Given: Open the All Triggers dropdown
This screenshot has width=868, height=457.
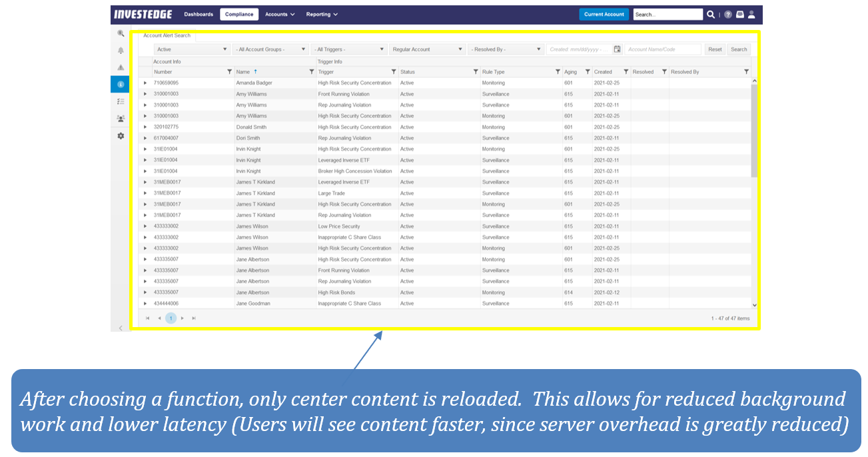Looking at the screenshot, I should pos(349,49).
